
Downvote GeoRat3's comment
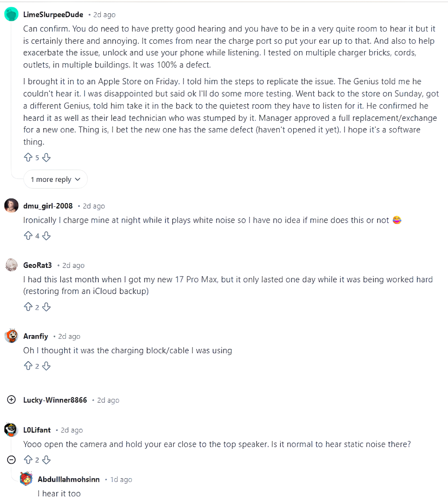coord(46,307)
